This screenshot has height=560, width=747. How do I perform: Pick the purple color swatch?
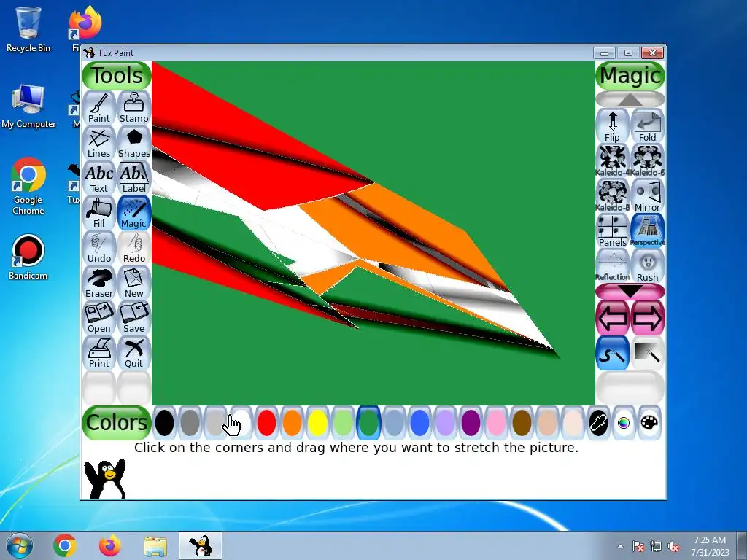[471, 423]
